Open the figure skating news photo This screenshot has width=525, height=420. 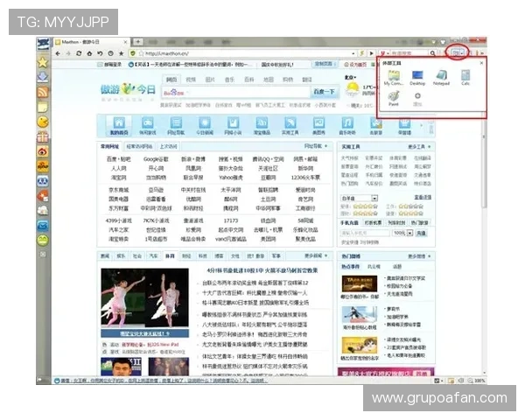[x=144, y=298]
